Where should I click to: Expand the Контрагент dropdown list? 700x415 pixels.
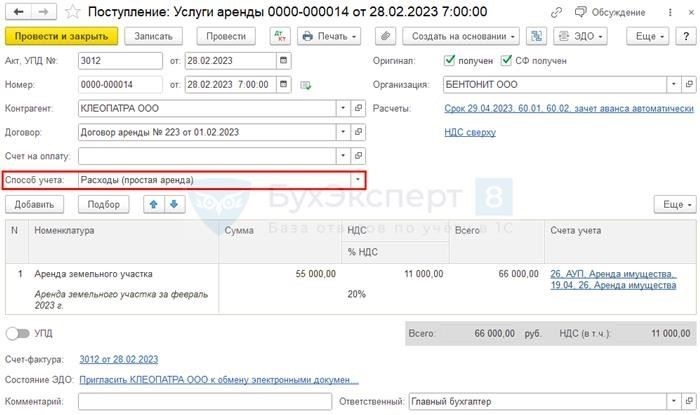pyautogui.click(x=343, y=108)
